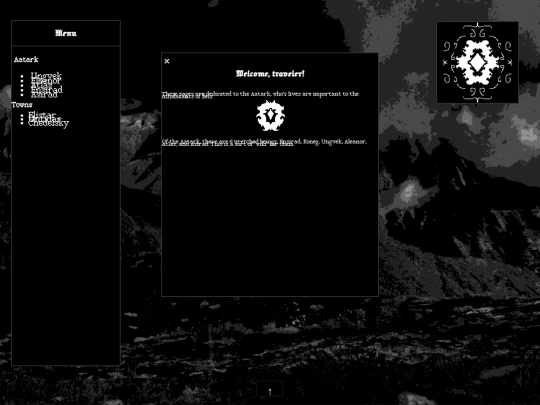
Task: Click the Menu title at the panel top
Action: [66, 33]
